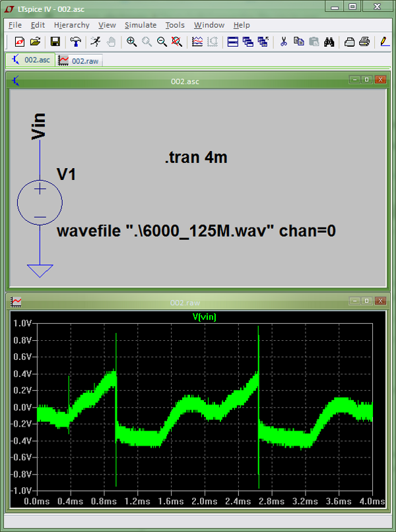This screenshot has height=532, width=396.
Task: Click the Print icon in toolbar
Action: tap(364, 42)
